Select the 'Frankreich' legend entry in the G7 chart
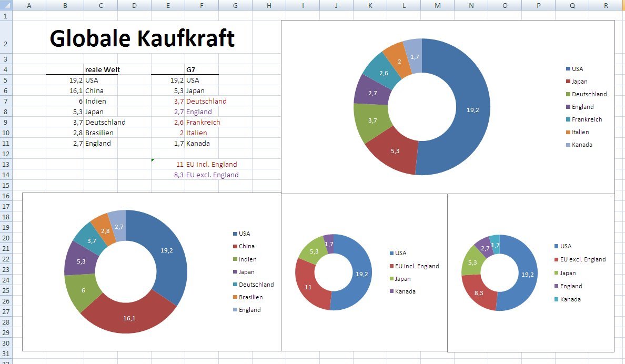Image resolution: width=625 pixels, height=364 pixels. tap(587, 119)
